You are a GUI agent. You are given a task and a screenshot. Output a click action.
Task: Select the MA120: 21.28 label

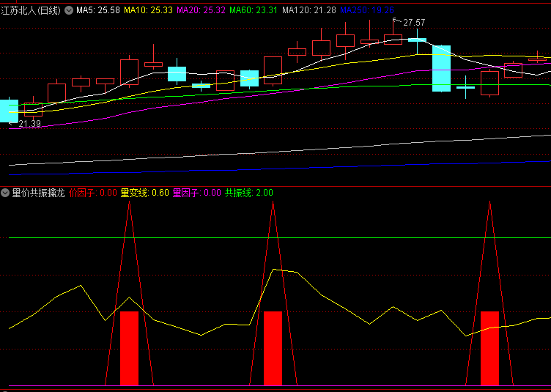(x=309, y=10)
